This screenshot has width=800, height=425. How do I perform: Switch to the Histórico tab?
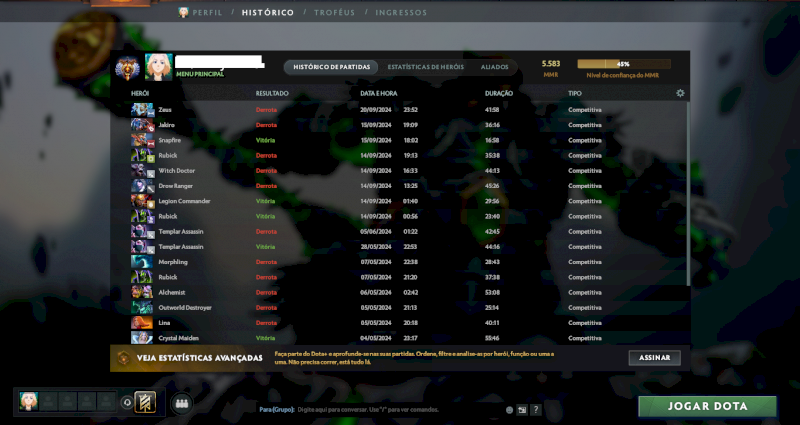[x=268, y=13]
